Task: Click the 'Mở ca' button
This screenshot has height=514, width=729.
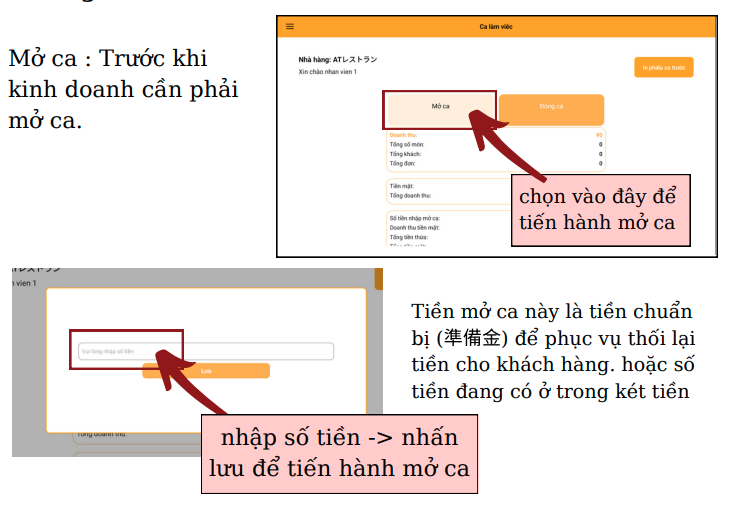Action: 440,106
